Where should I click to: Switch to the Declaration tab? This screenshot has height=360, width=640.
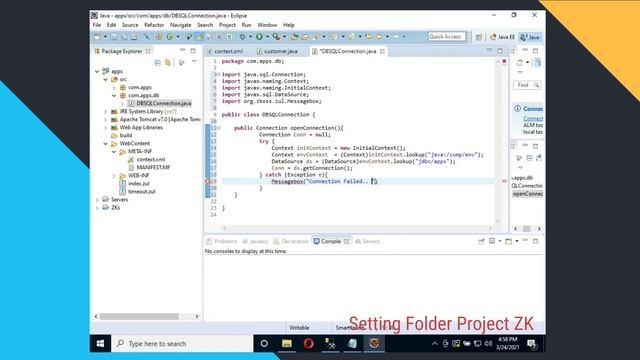pyautogui.click(x=291, y=241)
